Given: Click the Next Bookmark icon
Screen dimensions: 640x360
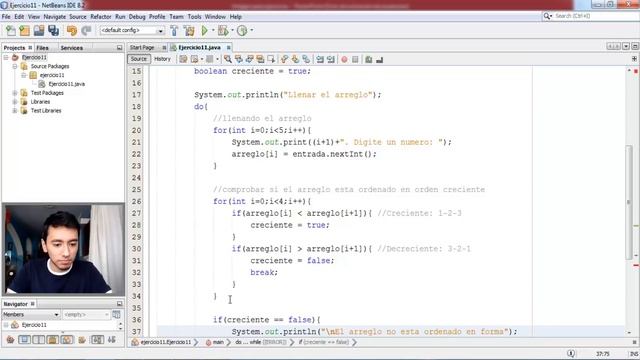Looking at the screenshot, I should pos(295,60).
